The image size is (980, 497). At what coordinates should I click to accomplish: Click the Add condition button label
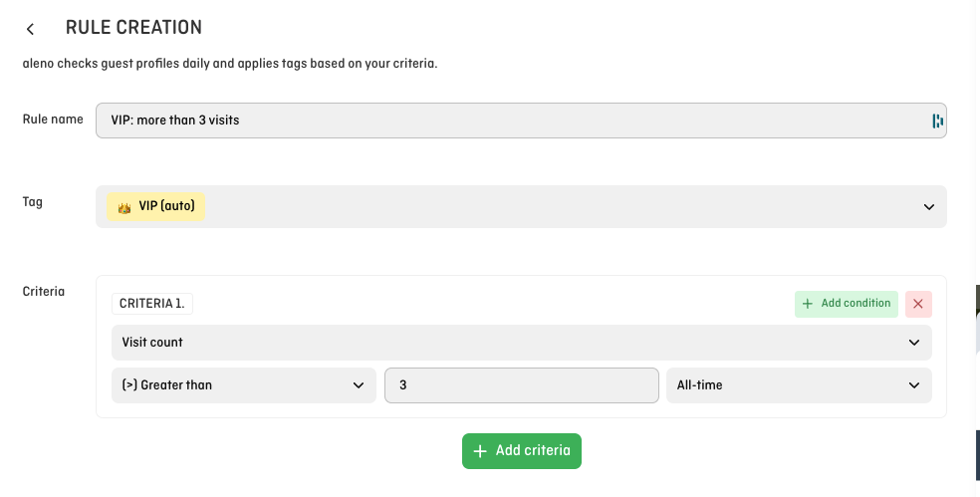[x=856, y=304]
